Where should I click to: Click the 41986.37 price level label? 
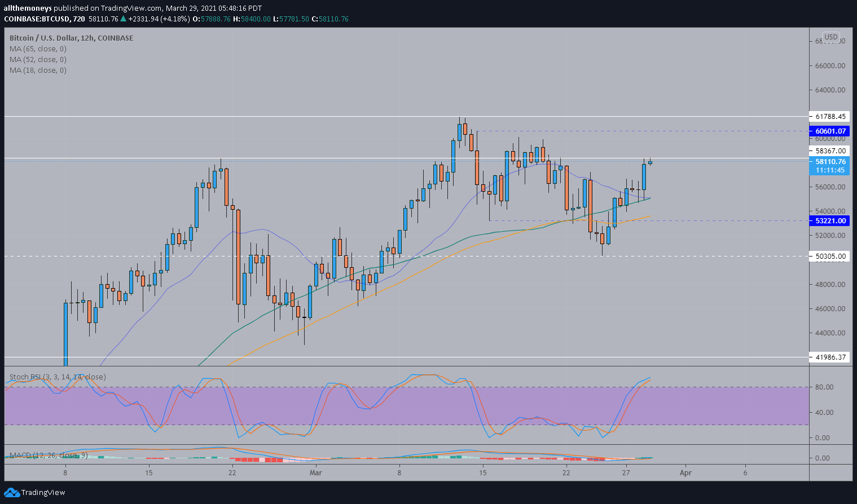pos(830,357)
